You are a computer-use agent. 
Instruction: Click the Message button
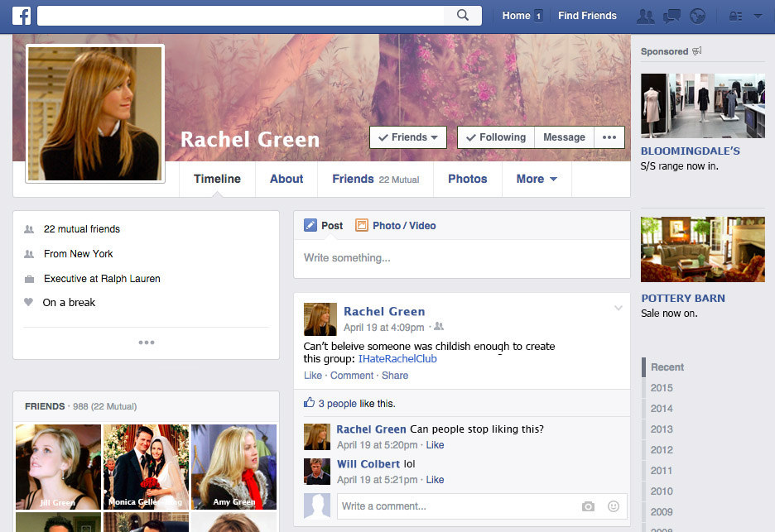564,137
